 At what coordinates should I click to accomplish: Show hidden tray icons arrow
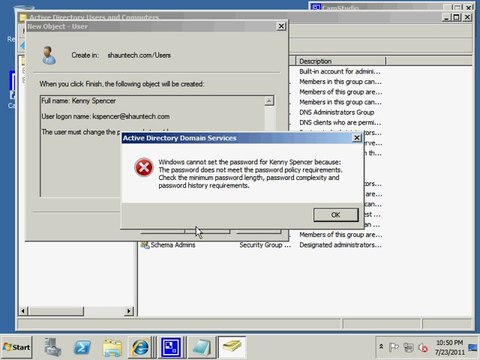tap(381, 347)
